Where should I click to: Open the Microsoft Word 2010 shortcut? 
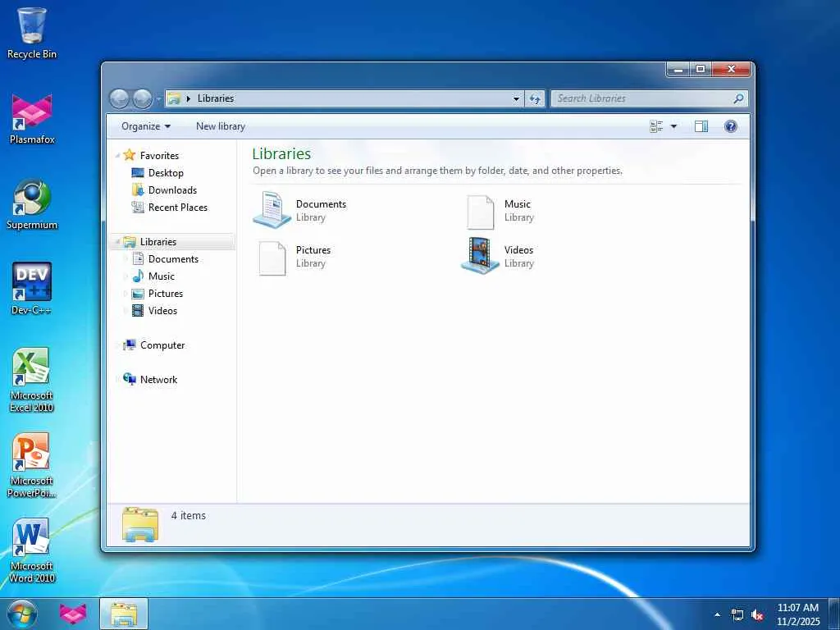(32, 550)
